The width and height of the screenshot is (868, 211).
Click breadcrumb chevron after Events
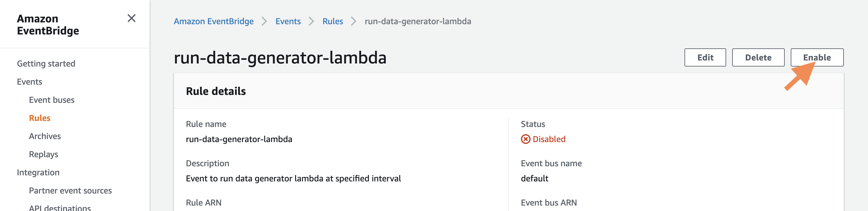tap(311, 21)
